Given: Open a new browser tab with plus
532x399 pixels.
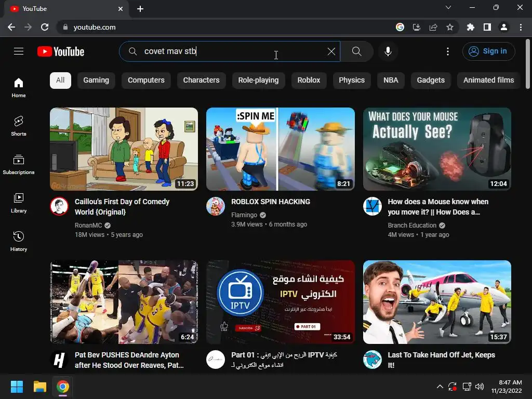Looking at the screenshot, I should tap(140, 9).
